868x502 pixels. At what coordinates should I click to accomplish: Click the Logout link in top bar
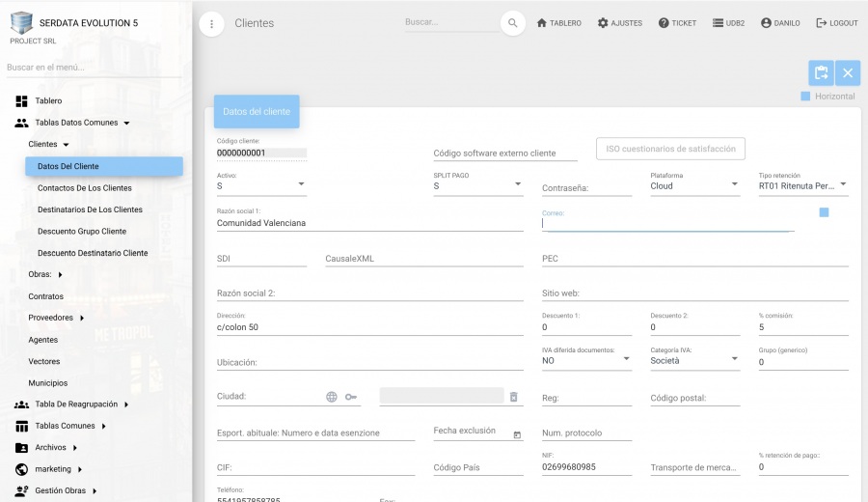[836, 23]
